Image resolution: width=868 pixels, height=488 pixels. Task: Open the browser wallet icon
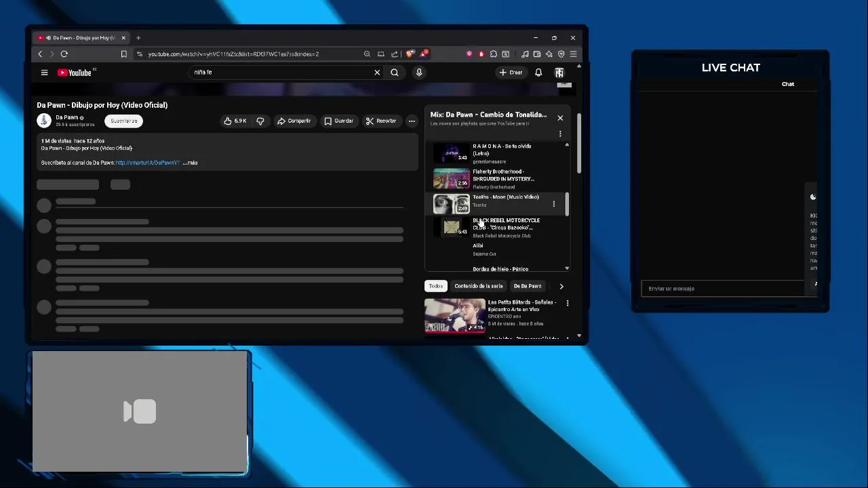[537, 54]
